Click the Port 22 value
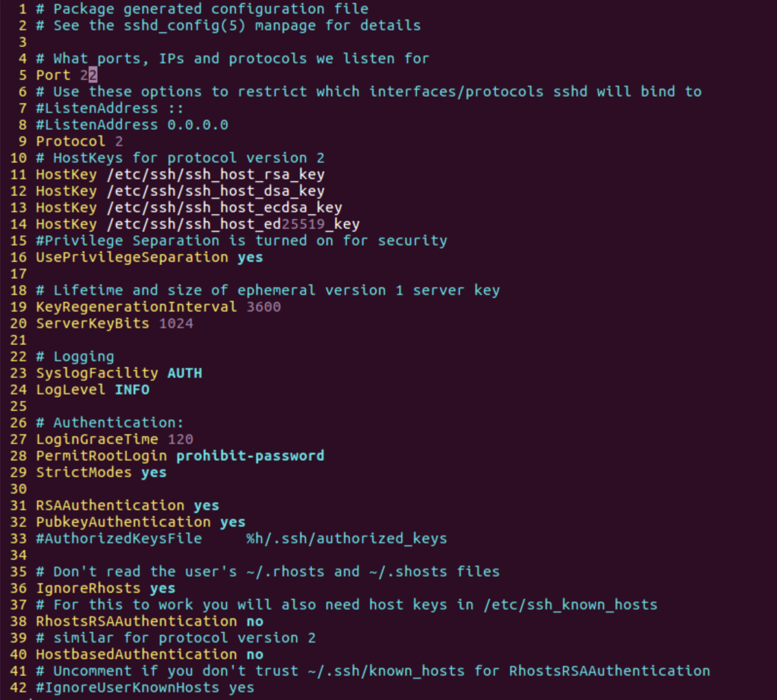777x700 pixels. pyautogui.click(x=89, y=75)
